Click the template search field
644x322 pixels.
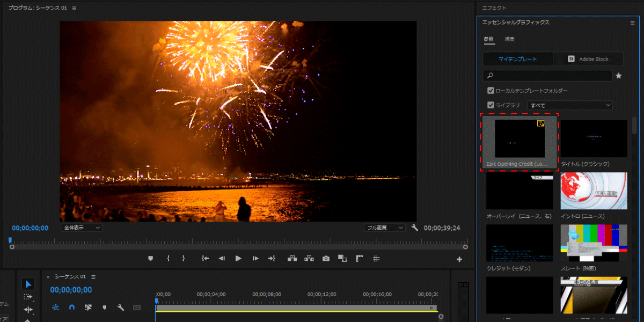point(547,76)
